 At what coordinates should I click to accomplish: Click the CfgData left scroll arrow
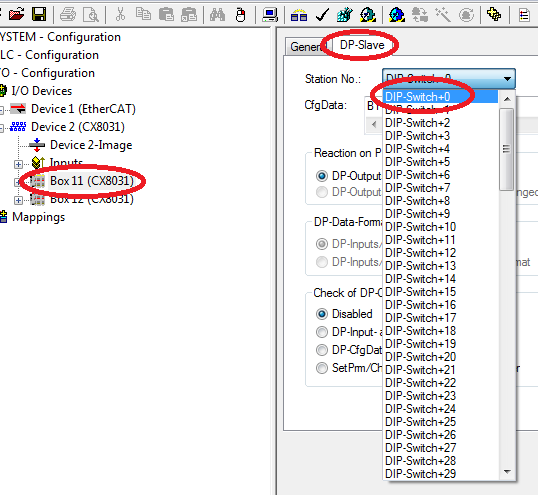374,124
